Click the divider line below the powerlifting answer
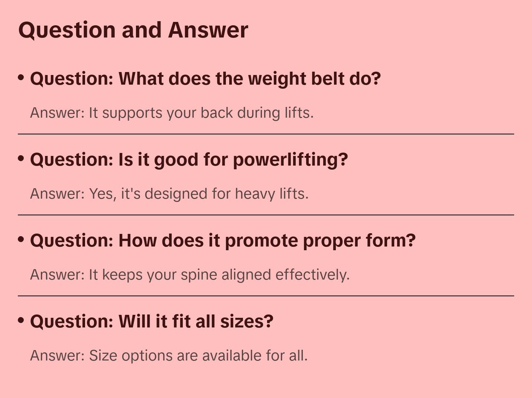Image resolution: width=532 pixels, height=398 pixels. (x=266, y=215)
